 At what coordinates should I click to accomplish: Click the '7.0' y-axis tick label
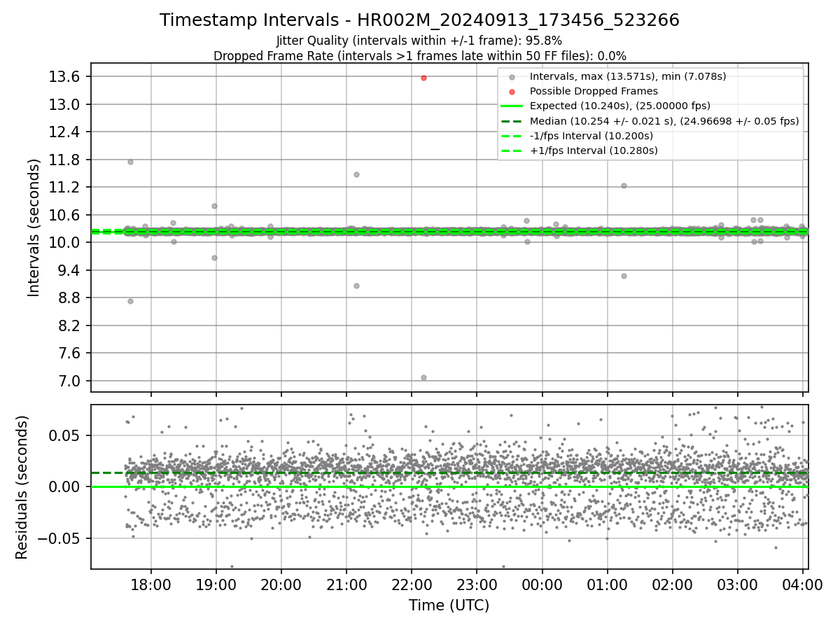point(69,381)
